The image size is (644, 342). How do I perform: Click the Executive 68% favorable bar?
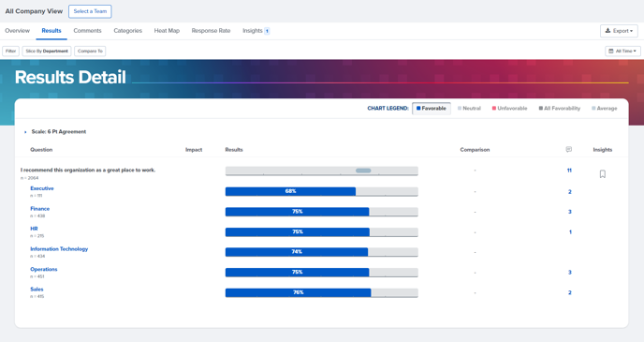click(290, 191)
